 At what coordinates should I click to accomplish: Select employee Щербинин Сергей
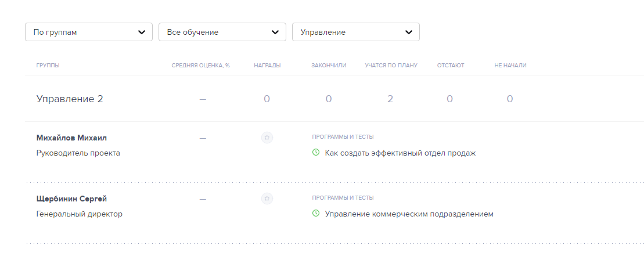pos(71,199)
